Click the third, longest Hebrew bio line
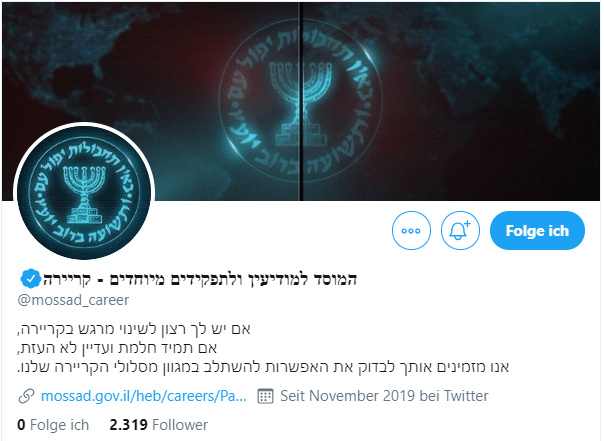Image resolution: width=604 pixels, height=441 pixels. (x=263, y=367)
